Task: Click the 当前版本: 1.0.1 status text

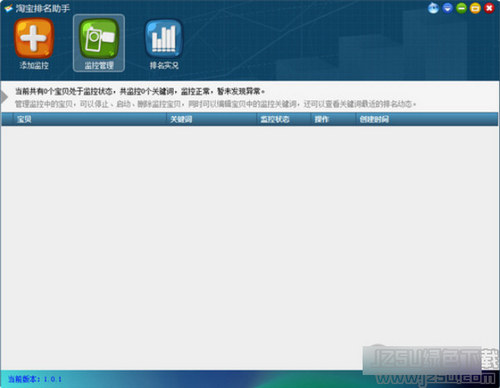Action: pos(35,379)
